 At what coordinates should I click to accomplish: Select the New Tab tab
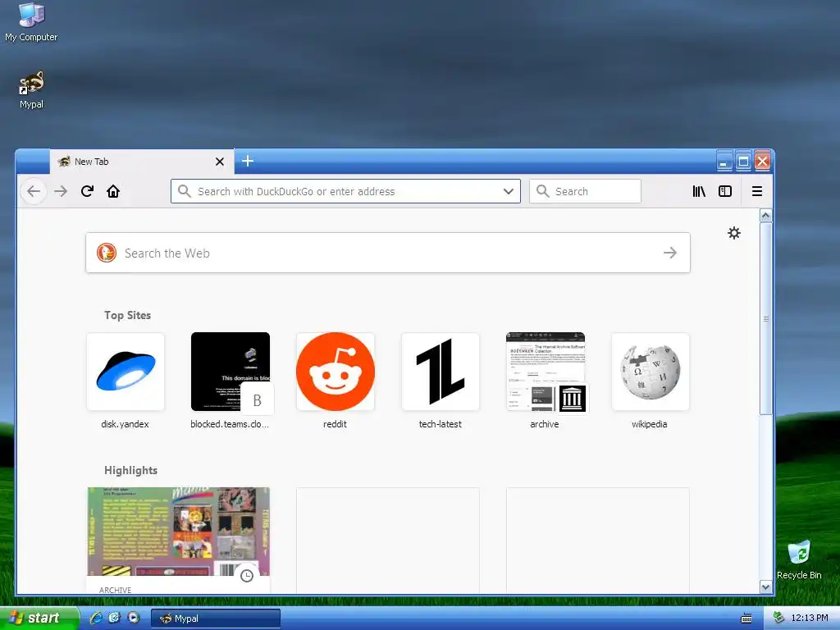142,162
